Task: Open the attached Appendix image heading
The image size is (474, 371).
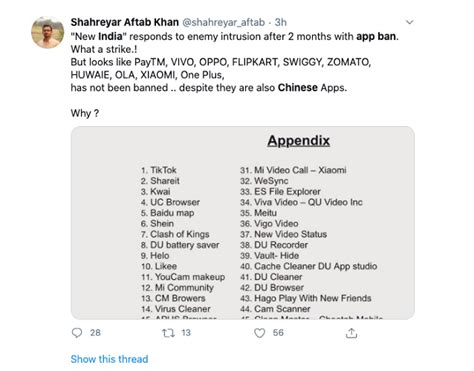Action: [299, 141]
